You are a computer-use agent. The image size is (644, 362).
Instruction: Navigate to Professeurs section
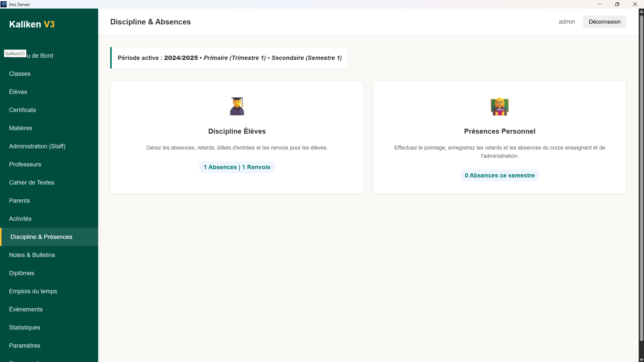25,164
